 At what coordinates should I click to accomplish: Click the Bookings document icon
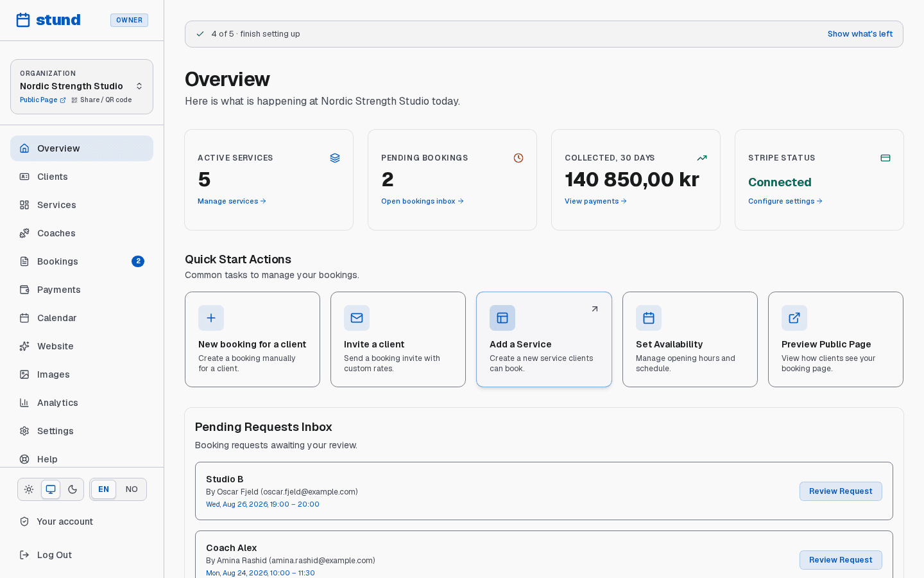pyautogui.click(x=24, y=261)
